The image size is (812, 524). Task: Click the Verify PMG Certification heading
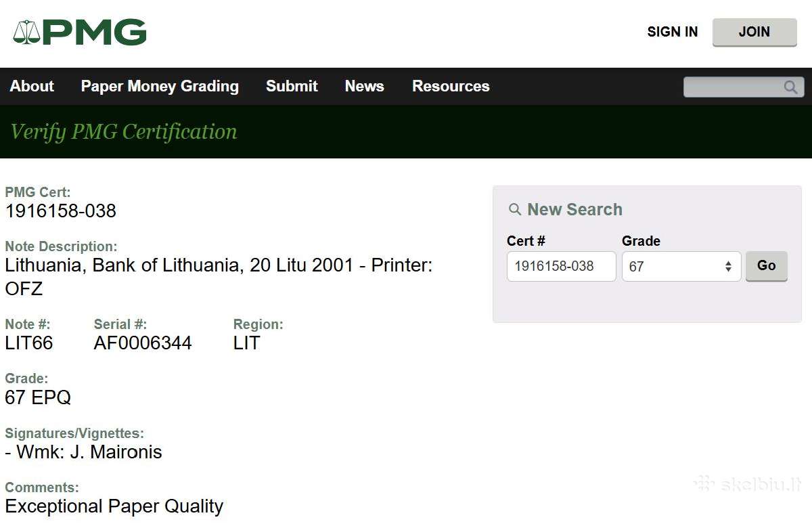point(124,131)
